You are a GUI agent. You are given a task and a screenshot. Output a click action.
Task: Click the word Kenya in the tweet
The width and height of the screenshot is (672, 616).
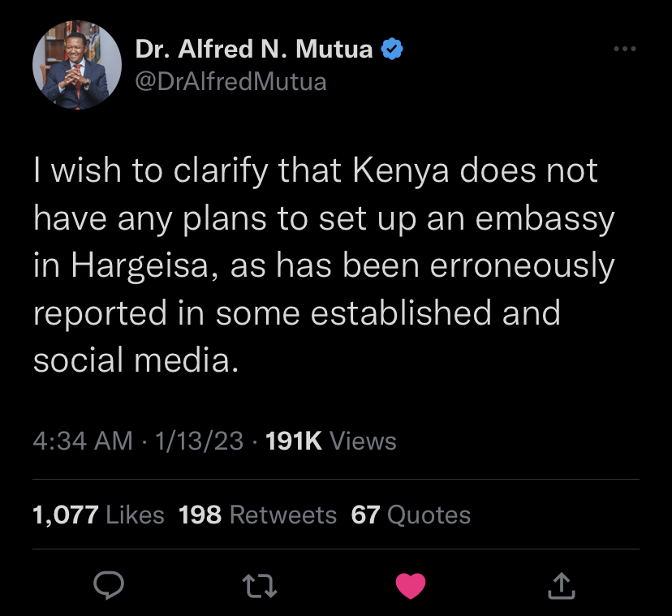pos(396,172)
